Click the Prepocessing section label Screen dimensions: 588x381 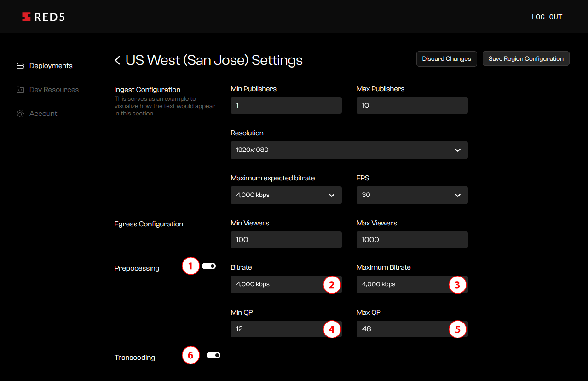click(137, 268)
